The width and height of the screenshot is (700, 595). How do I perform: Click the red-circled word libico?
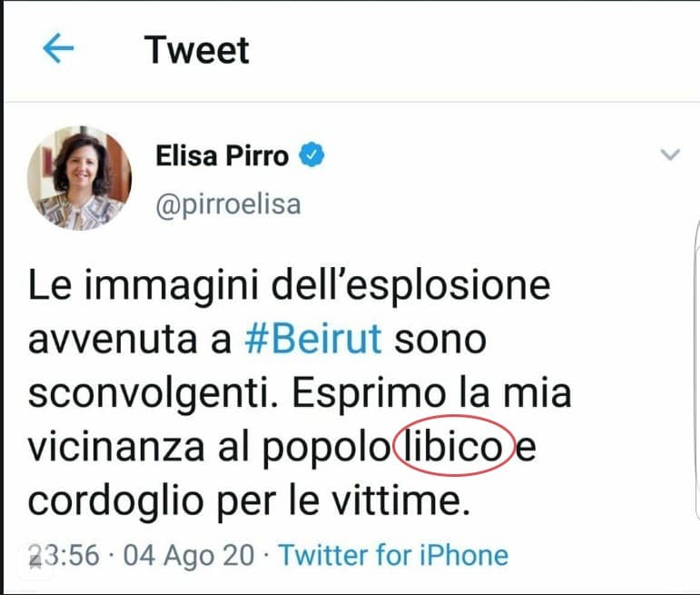coord(454,446)
